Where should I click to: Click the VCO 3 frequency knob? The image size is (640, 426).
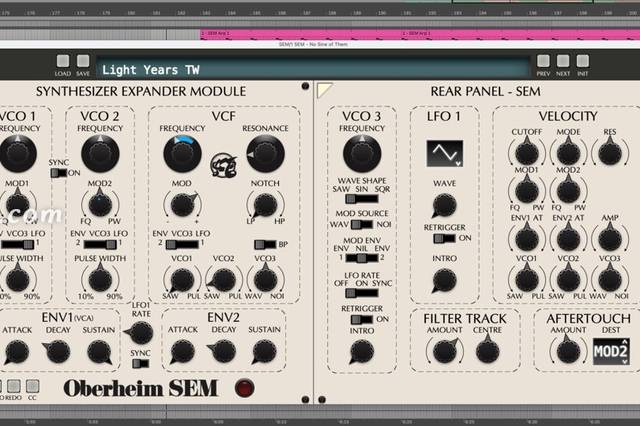coord(362,154)
